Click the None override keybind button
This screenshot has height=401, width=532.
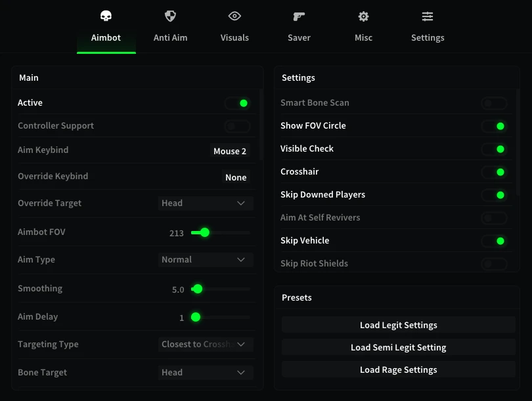point(236,177)
